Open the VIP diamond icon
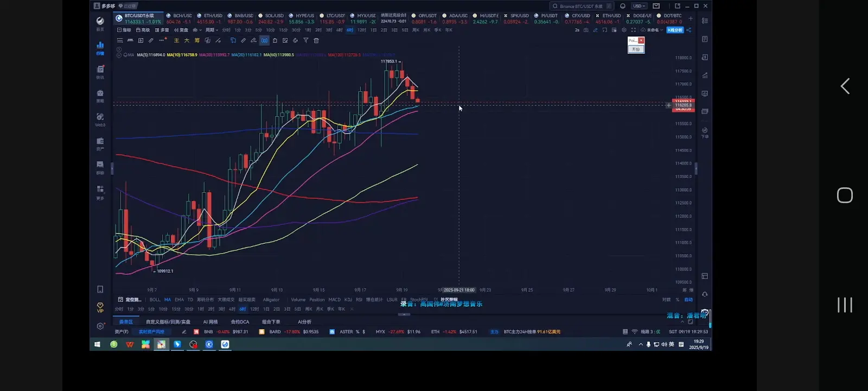The image size is (868, 391). click(x=100, y=307)
